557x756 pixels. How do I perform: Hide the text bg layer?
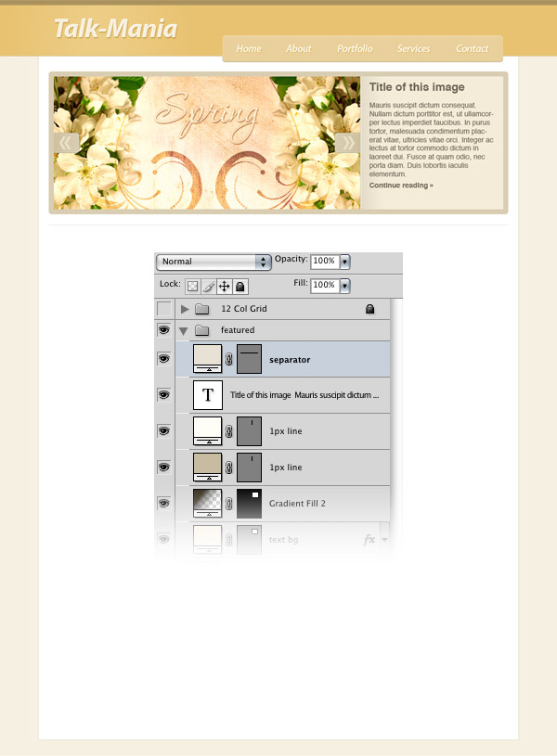pyautogui.click(x=164, y=539)
